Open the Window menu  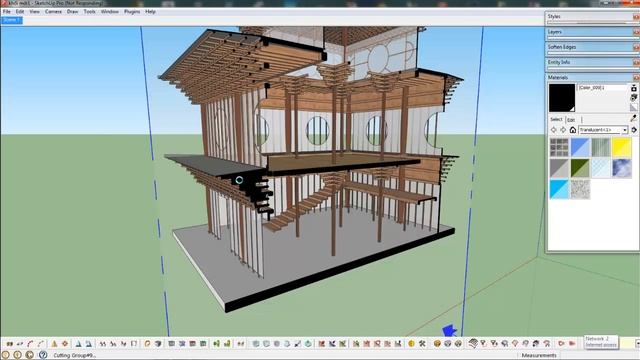109,12
